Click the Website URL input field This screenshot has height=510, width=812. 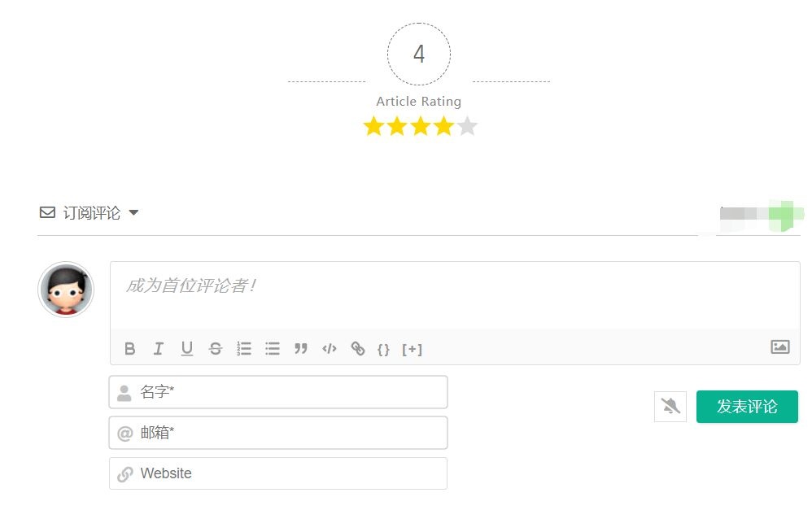[x=289, y=473]
